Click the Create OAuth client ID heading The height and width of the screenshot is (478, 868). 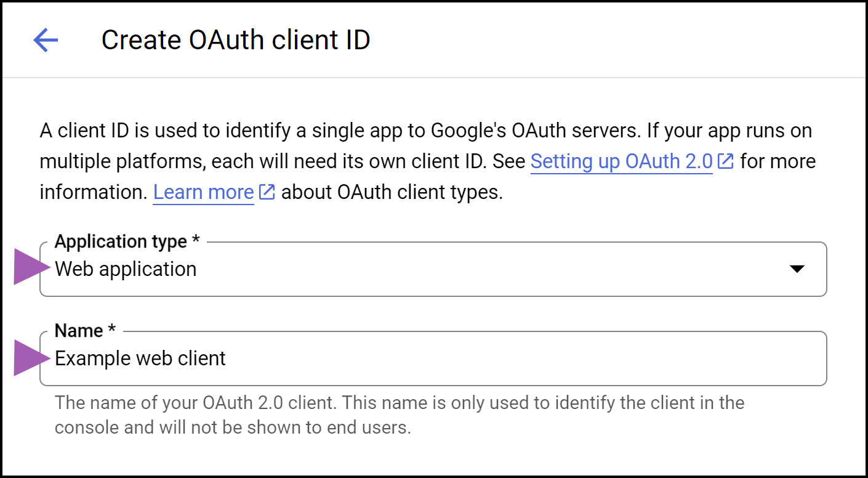236,39
